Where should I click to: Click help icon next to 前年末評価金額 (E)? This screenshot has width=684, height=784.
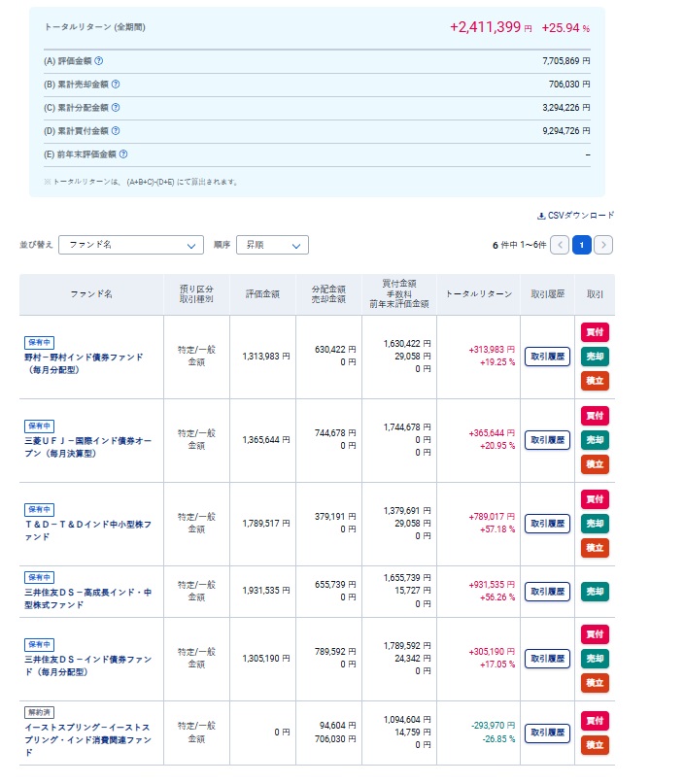point(123,154)
